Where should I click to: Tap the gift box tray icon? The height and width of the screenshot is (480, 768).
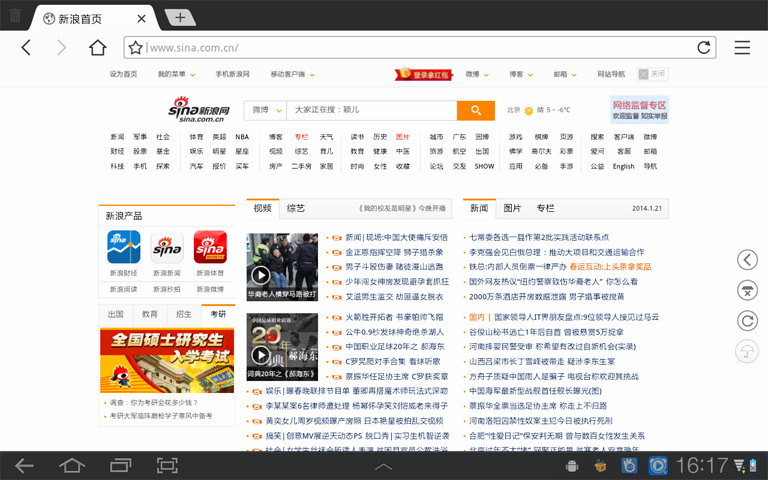600,466
